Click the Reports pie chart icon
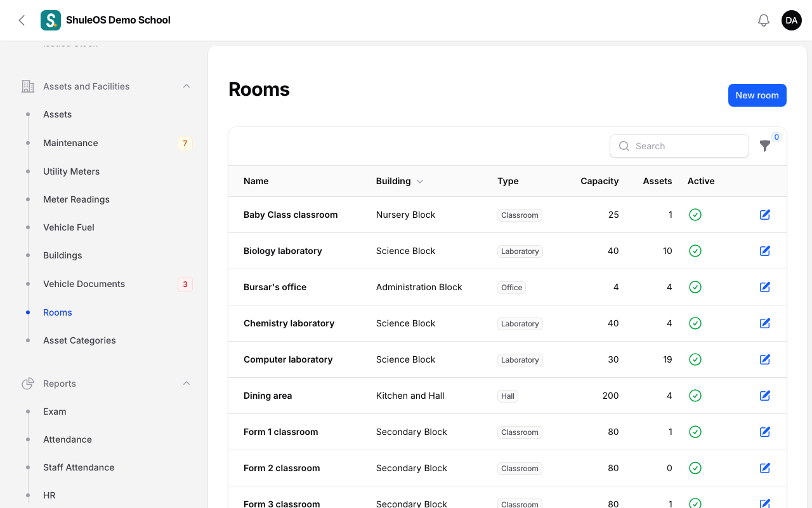The height and width of the screenshot is (508, 812). [x=28, y=384]
